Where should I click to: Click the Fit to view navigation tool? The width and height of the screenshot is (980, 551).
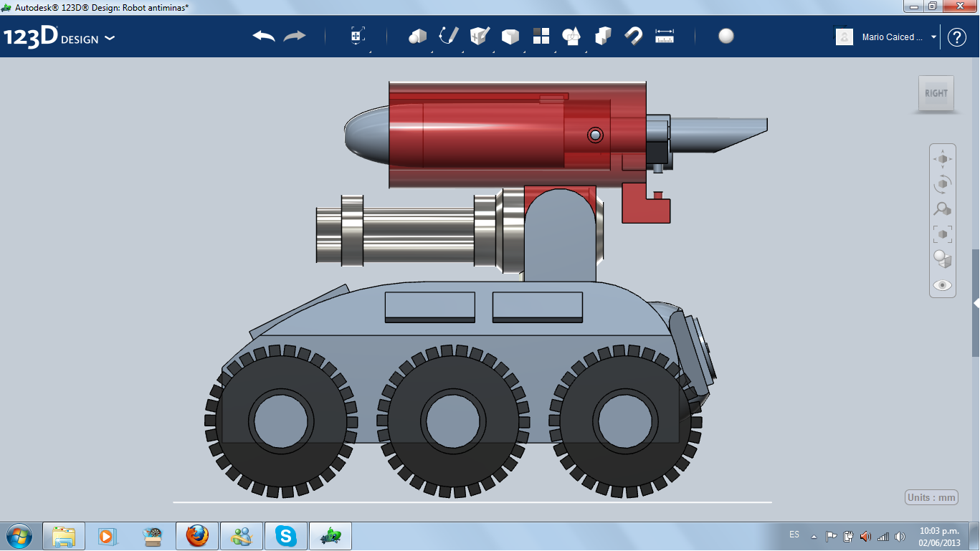click(x=943, y=234)
